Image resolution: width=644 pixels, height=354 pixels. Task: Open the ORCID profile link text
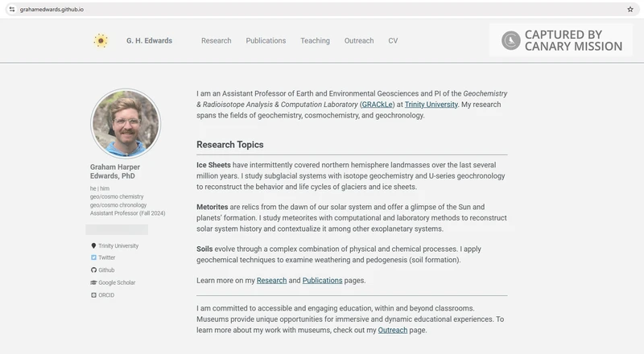pos(106,294)
